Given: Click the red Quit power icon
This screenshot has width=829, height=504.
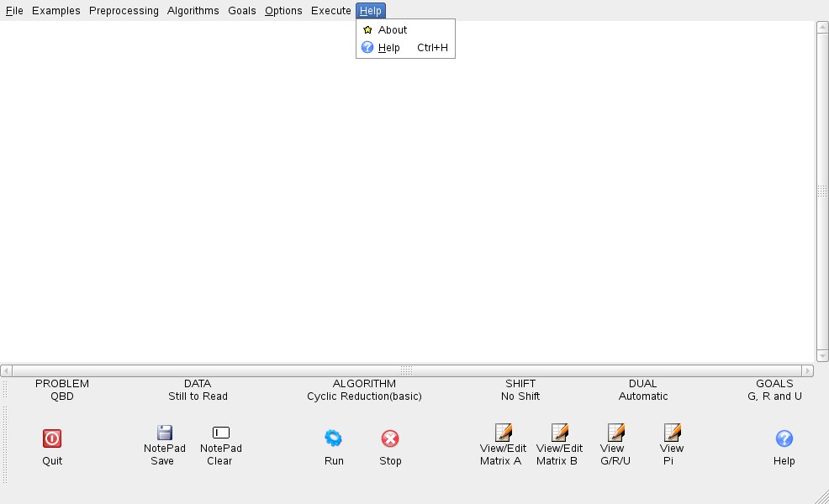Looking at the screenshot, I should point(52,438).
